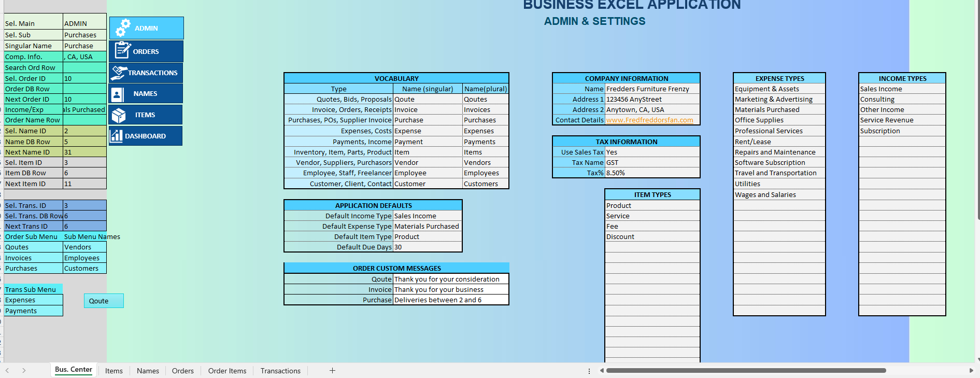Screen dimensions: 980x378
Task: Click the sheet tab options dots
Action: (589, 371)
